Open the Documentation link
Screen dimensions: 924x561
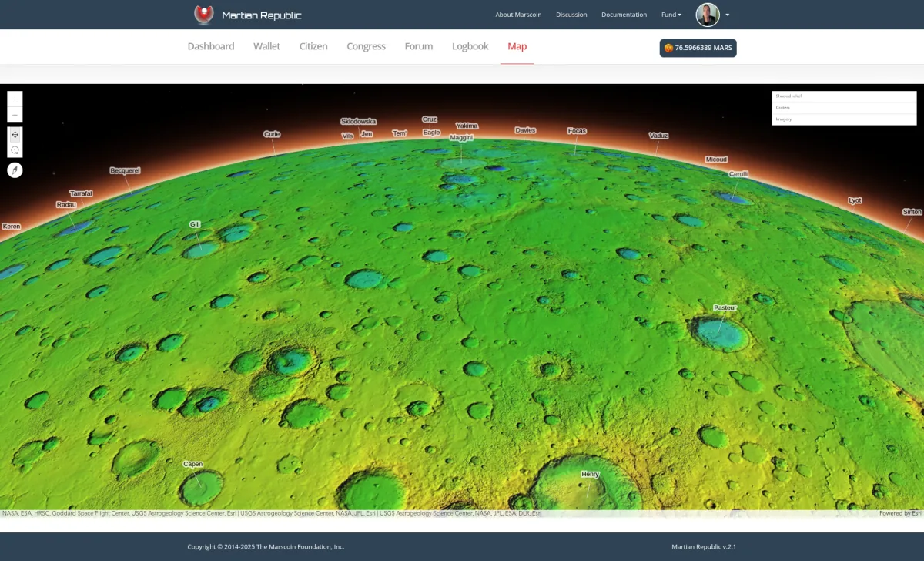tap(624, 14)
